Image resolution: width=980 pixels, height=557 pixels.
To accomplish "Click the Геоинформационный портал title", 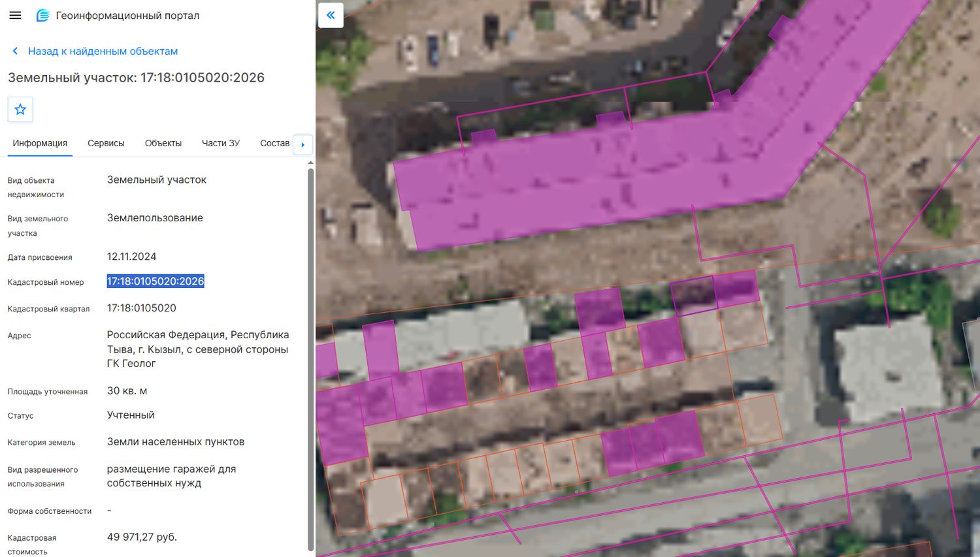I will (127, 15).
